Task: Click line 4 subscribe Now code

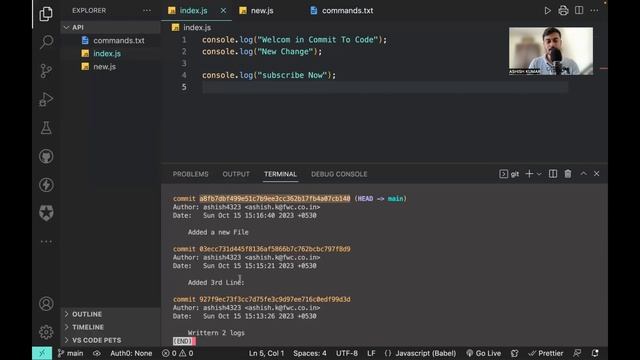Action: coord(269,75)
